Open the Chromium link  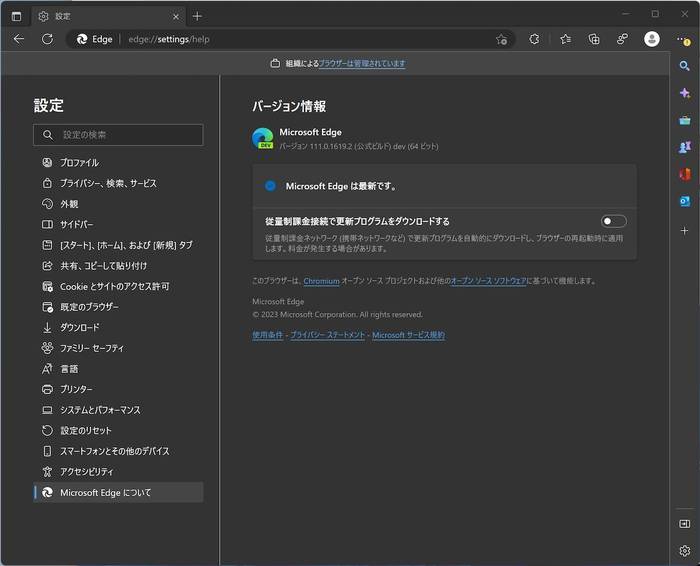321,281
